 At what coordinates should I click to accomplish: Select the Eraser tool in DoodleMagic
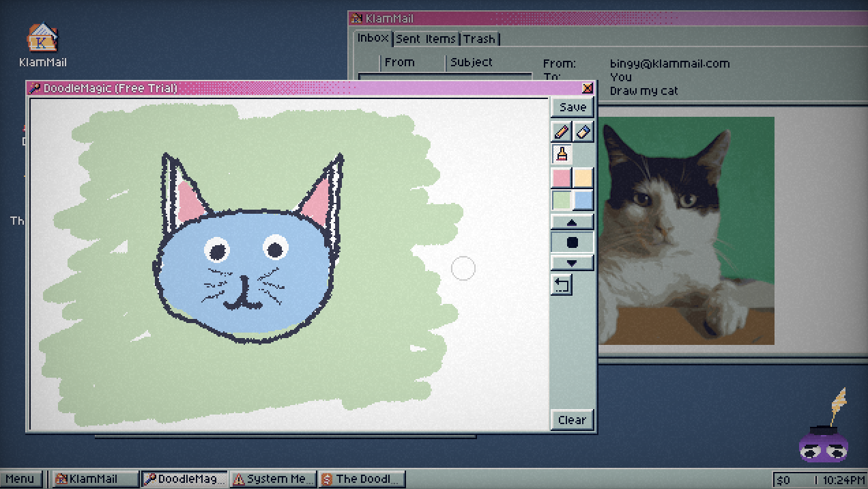583,131
